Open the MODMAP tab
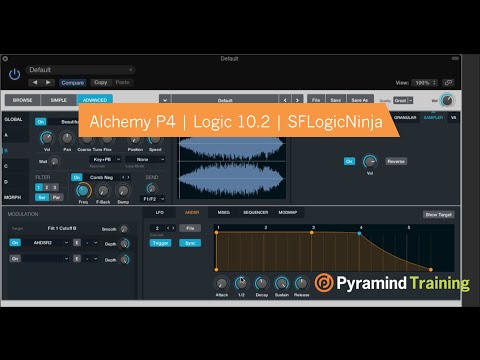 288,212
